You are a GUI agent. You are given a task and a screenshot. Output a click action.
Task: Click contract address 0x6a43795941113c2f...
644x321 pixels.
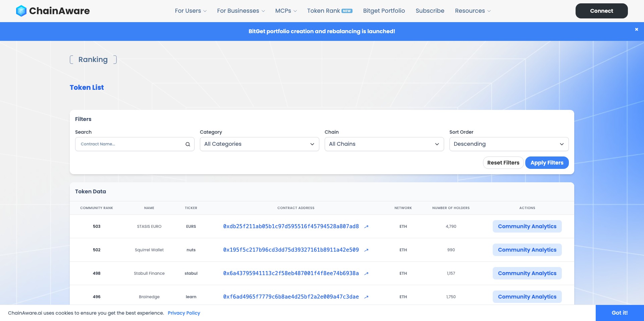[x=291, y=273]
